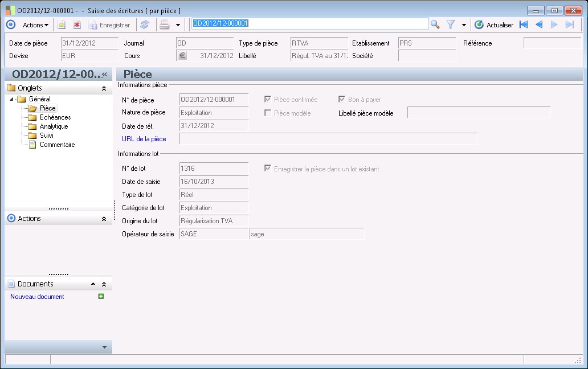The image size is (588, 369).
Task: Open the Analytique tree item
Action: pyautogui.click(x=54, y=126)
